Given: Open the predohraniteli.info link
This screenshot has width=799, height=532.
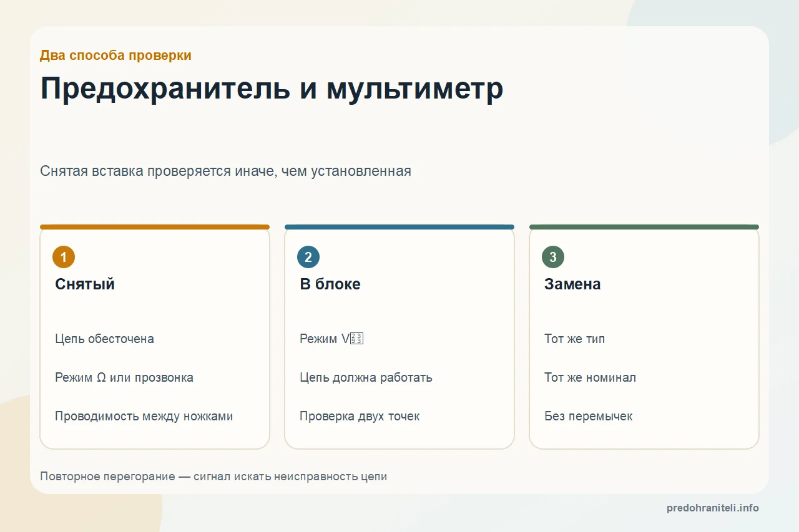Looking at the screenshot, I should (x=713, y=508).
